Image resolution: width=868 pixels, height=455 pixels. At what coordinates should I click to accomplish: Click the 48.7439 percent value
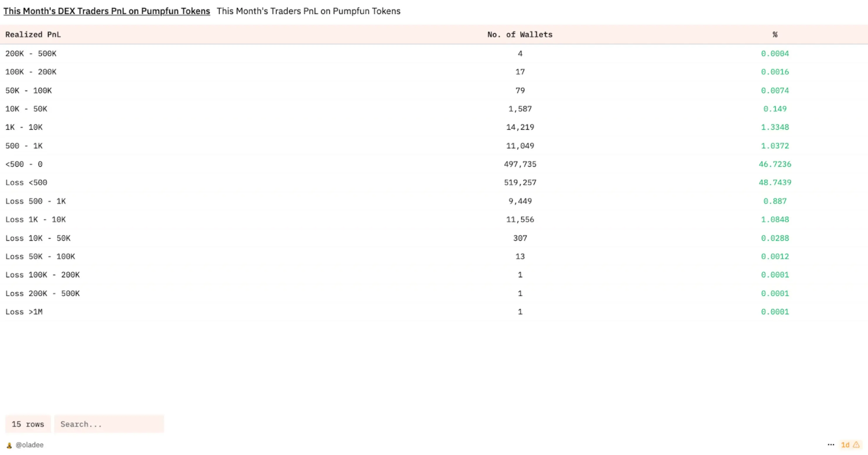click(775, 182)
